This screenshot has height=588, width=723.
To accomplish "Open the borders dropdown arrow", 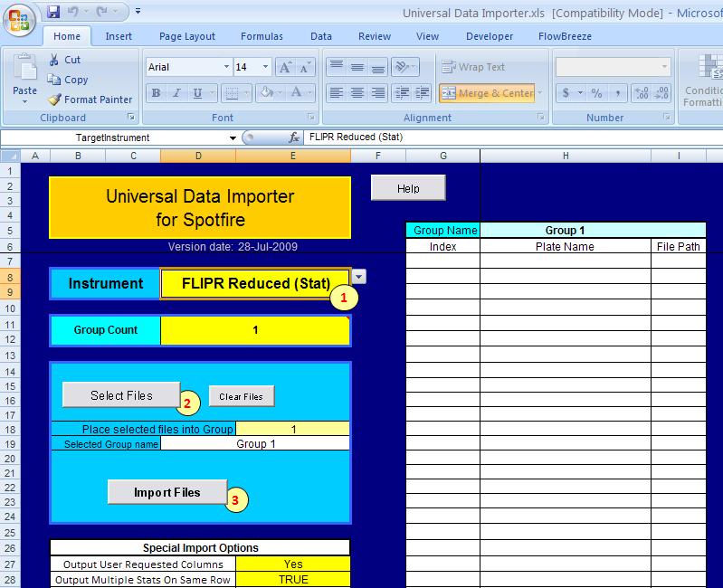I will point(247,93).
